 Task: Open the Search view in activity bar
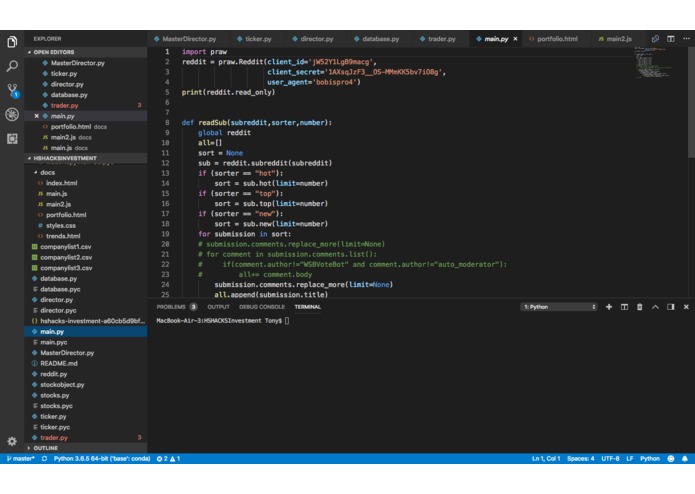tap(12, 66)
